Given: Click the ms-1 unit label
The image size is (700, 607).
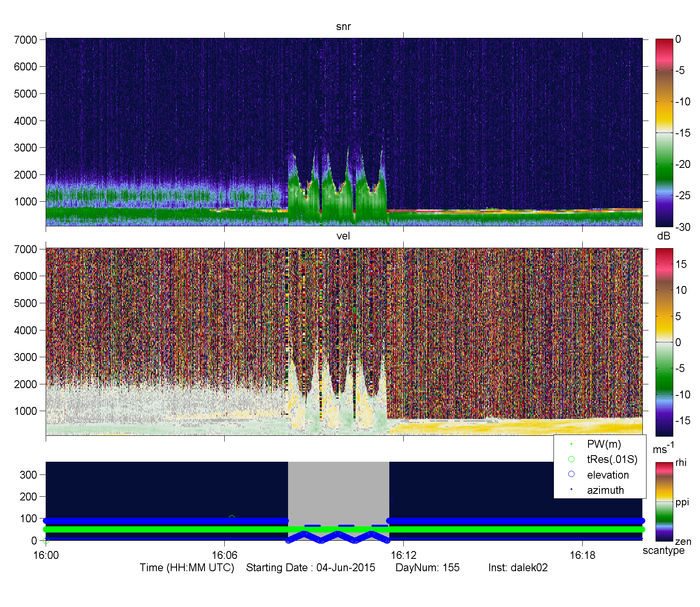Looking at the screenshot, I should [x=663, y=448].
